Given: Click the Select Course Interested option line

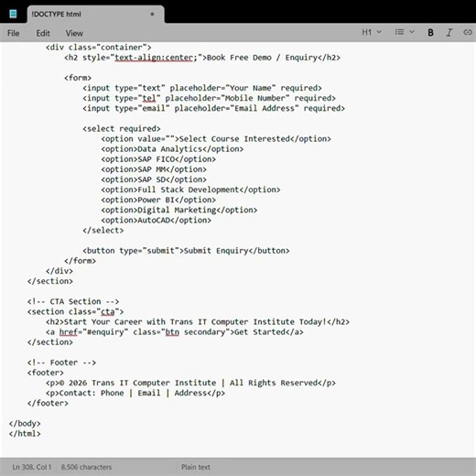Looking at the screenshot, I should click(x=216, y=139).
